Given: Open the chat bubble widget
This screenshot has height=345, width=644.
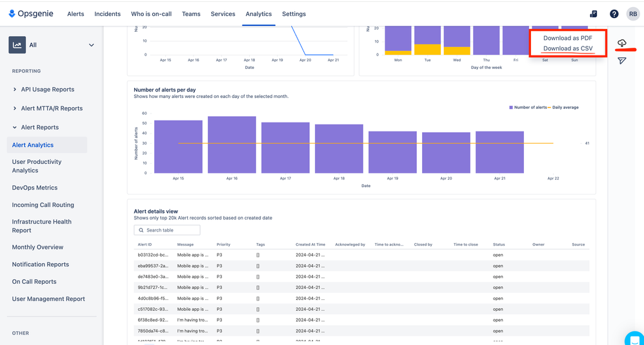Looking at the screenshot, I should 635,338.
